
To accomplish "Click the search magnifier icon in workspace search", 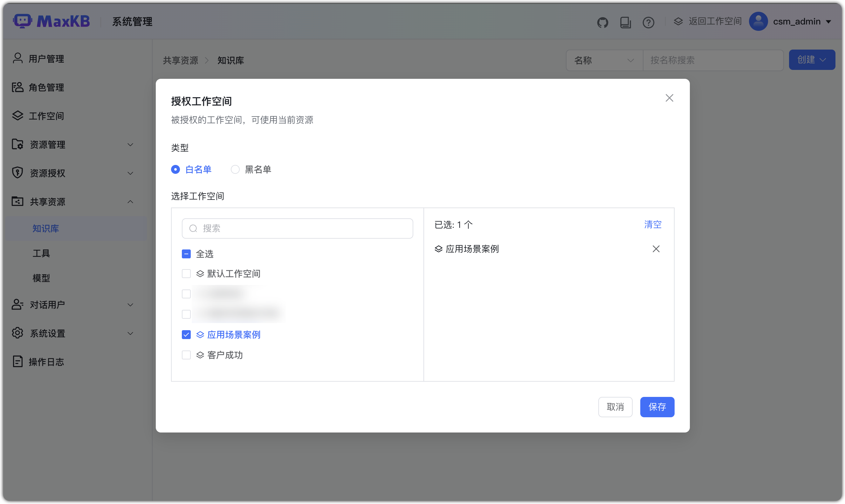I will pos(193,228).
